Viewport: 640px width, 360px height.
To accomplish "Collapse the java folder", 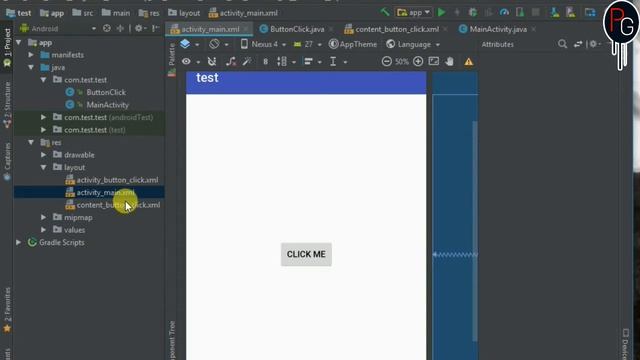I will point(31,67).
